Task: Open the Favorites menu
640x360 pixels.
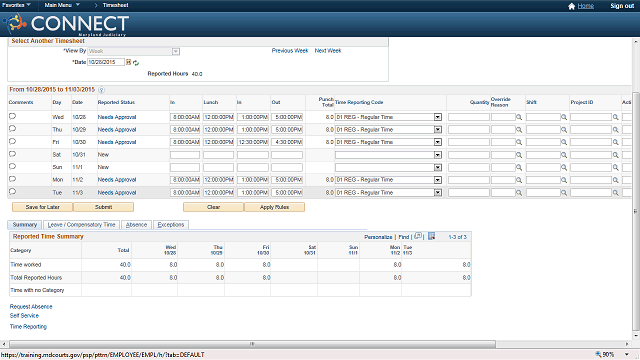Action: coord(16,5)
